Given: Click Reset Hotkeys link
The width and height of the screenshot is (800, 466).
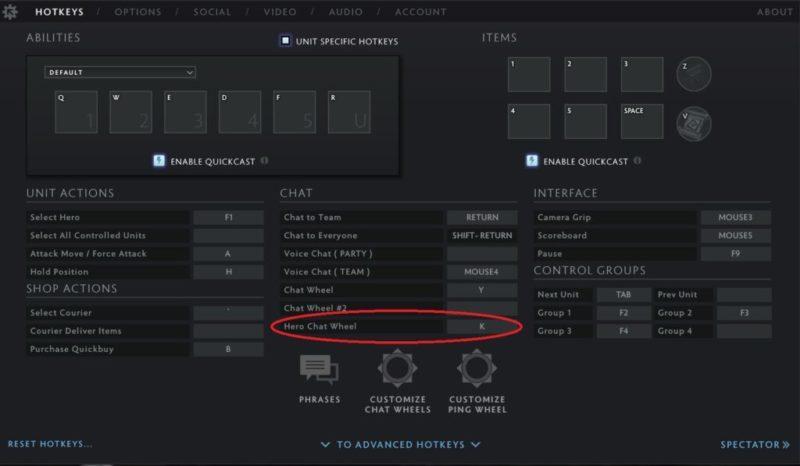Looking at the screenshot, I should (x=50, y=444).
